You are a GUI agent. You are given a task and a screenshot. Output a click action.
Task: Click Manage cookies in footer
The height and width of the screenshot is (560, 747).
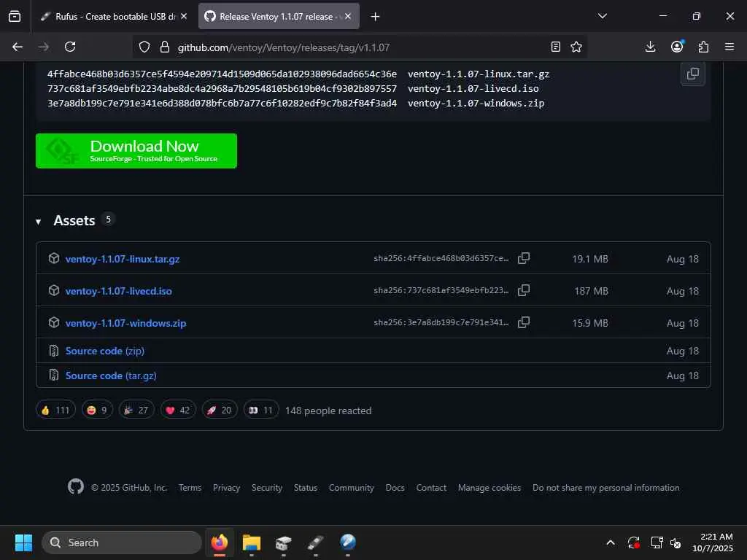pos(489,488)
